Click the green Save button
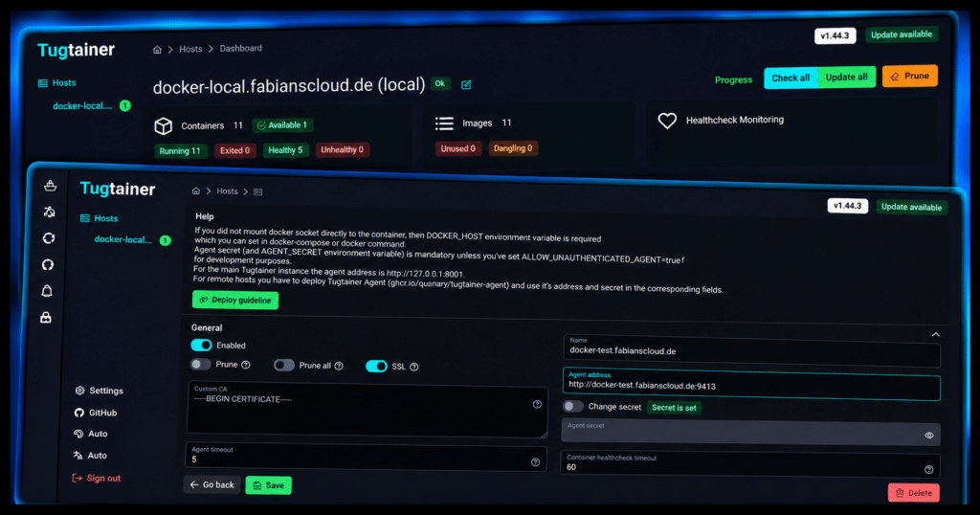This screenshot has width=980, height=515. [x=269, y=485]
